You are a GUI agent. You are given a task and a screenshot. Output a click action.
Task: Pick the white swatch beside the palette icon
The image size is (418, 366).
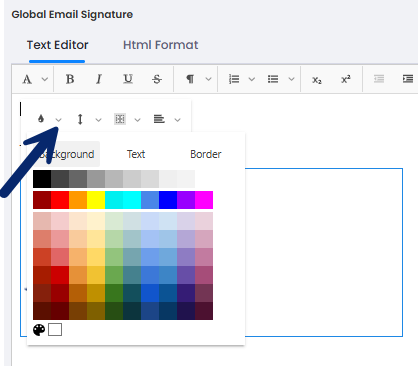coord(55,330)
